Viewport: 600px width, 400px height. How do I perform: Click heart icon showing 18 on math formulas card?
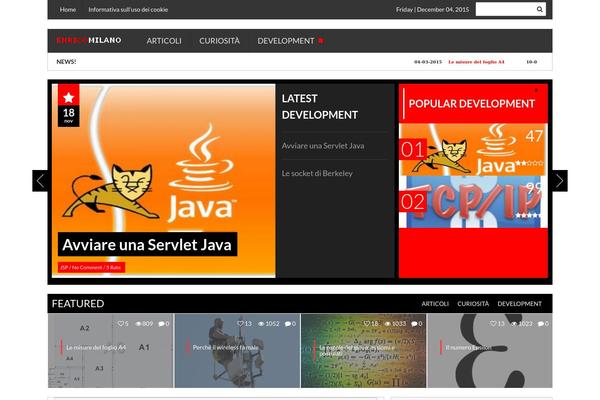tap(366, 323)
